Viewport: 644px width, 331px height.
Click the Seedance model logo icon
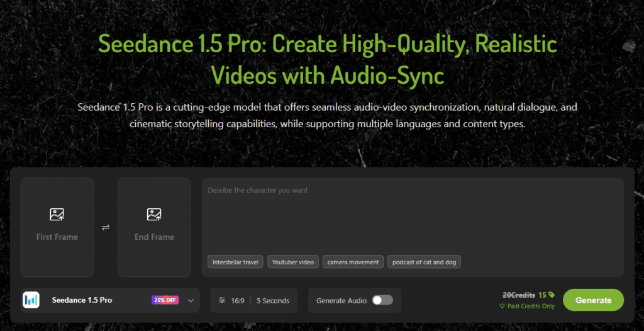pos(31,300)
